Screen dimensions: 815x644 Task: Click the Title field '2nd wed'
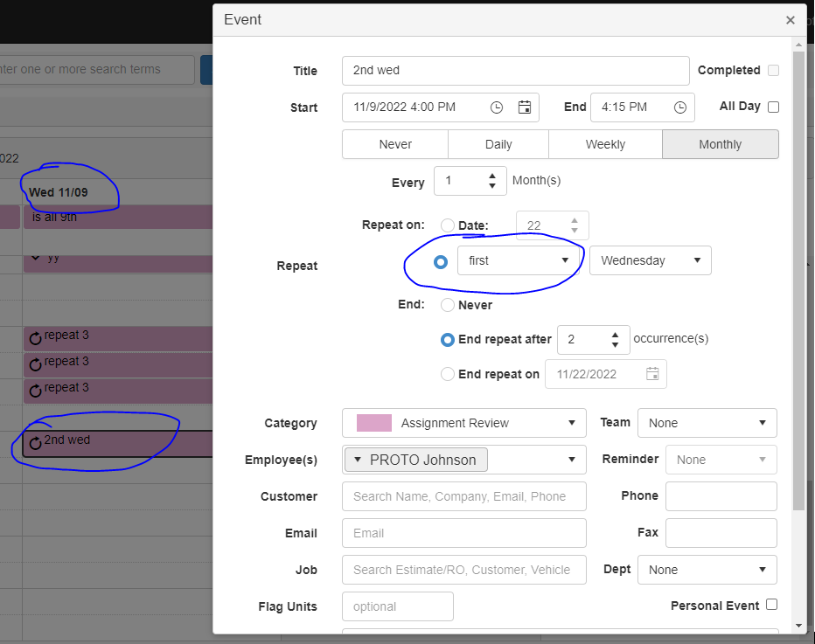(516, 71)
